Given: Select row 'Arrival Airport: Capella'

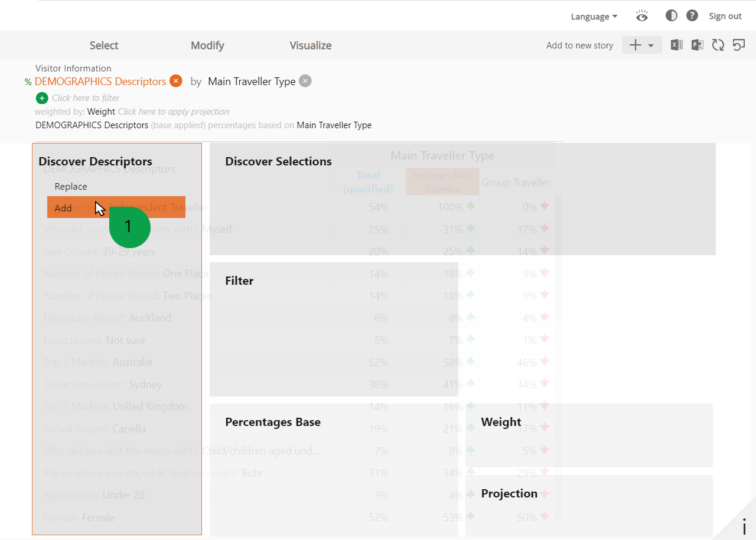Looking at the screenshot, I should [94, 429].
